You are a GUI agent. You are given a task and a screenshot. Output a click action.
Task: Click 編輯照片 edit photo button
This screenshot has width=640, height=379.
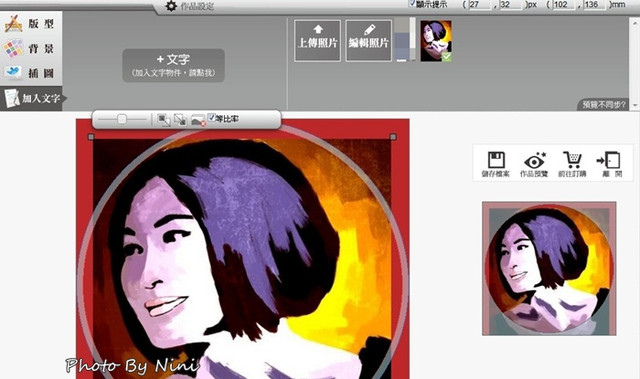click(369, 40)
